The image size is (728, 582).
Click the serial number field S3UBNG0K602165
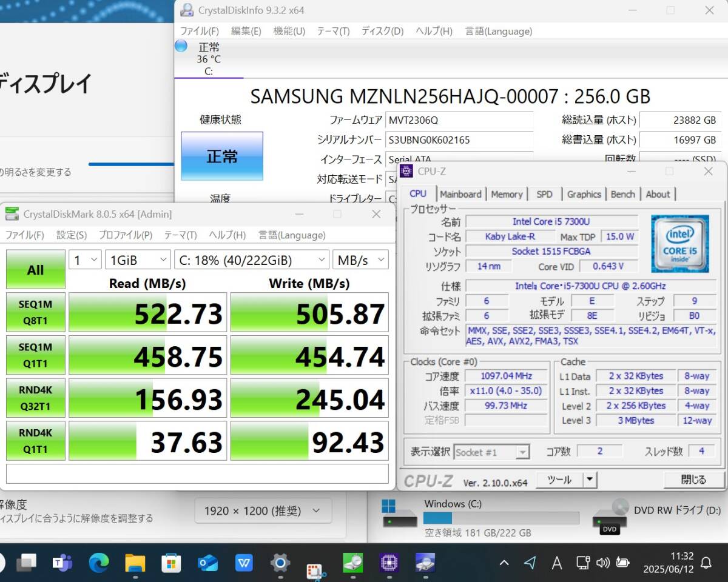tap(459, 140)
